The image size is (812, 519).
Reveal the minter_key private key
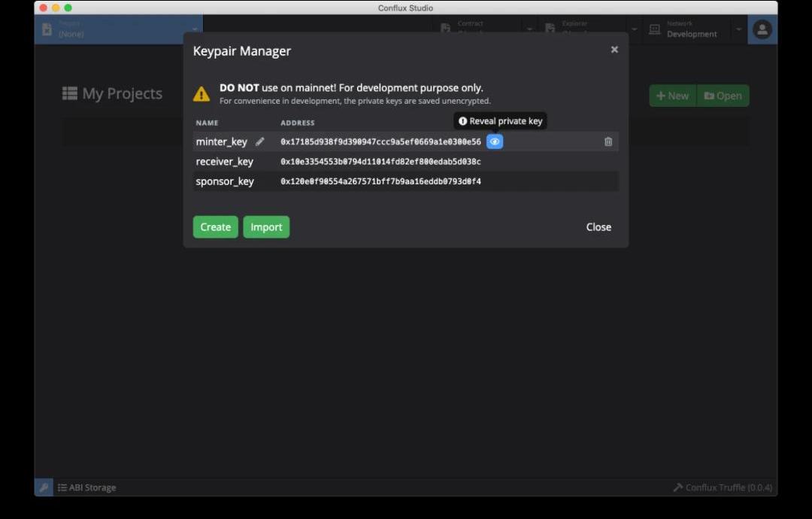(x=494, y=141)
